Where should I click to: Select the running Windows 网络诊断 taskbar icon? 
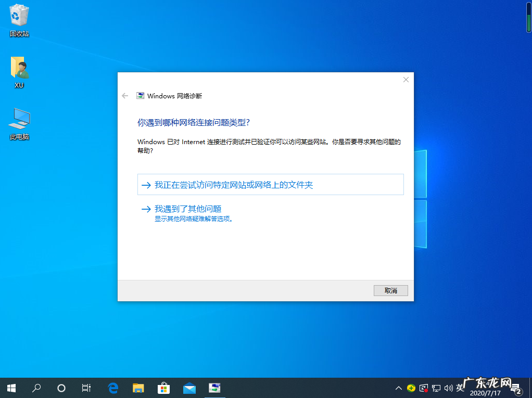(214, 388)
